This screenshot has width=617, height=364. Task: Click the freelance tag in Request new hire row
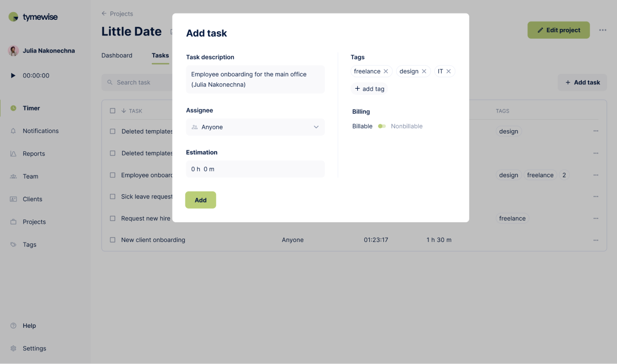coord(512,218)
